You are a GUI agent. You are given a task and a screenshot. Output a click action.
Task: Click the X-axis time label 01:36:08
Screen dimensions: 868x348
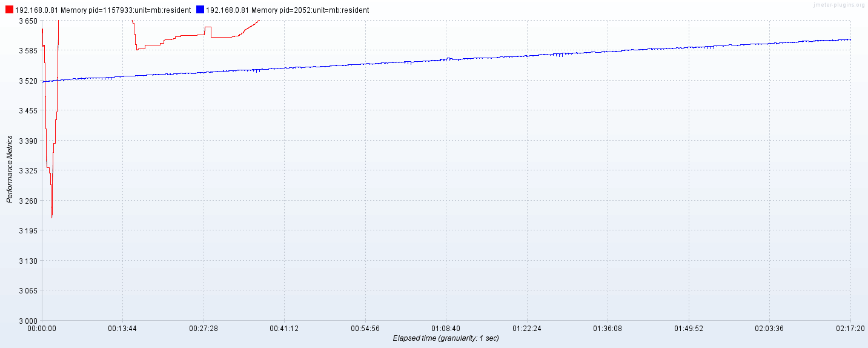click(x=608, y=329)
